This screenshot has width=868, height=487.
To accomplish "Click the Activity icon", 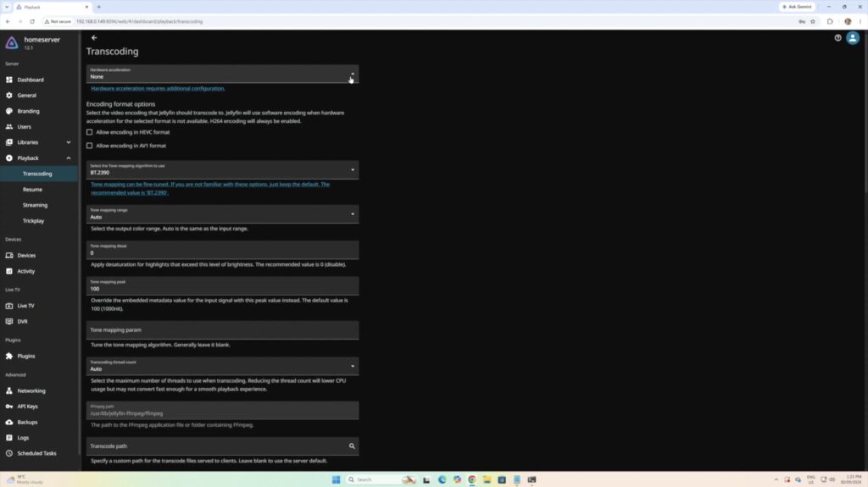I will pyautogui.click(x=8, y=271).
